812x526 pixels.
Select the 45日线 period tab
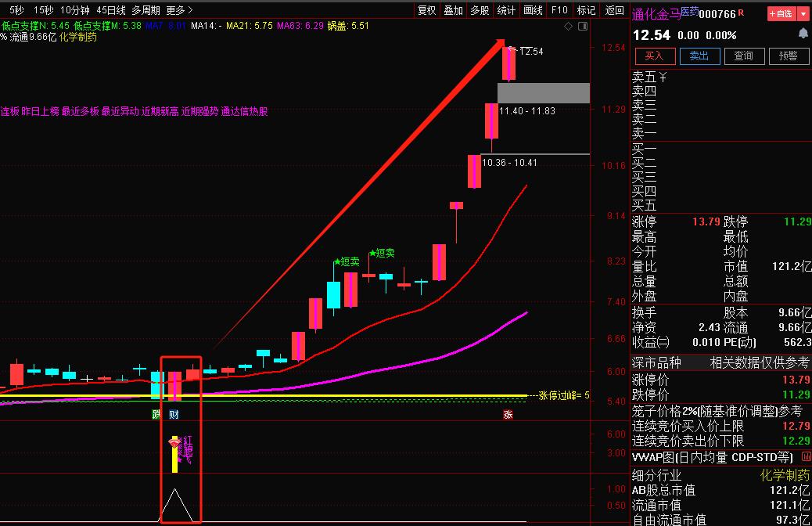pos(110,10)
